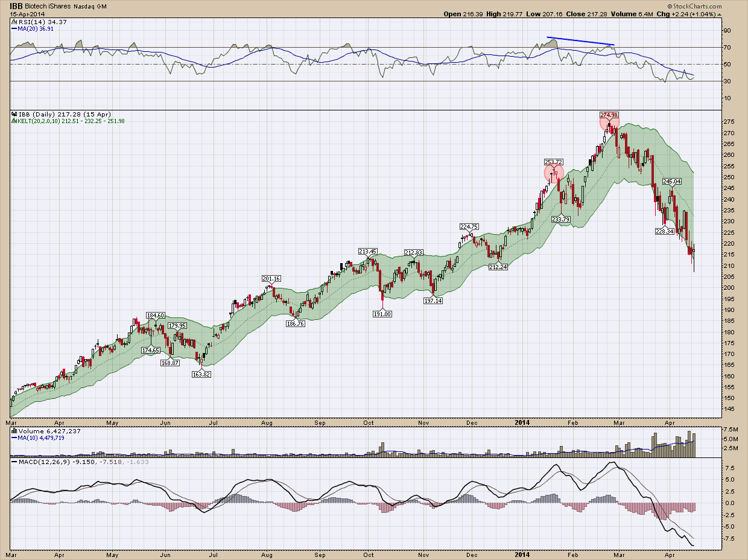
Task: Click the 253.72 price label
Action: pos(553,162)
